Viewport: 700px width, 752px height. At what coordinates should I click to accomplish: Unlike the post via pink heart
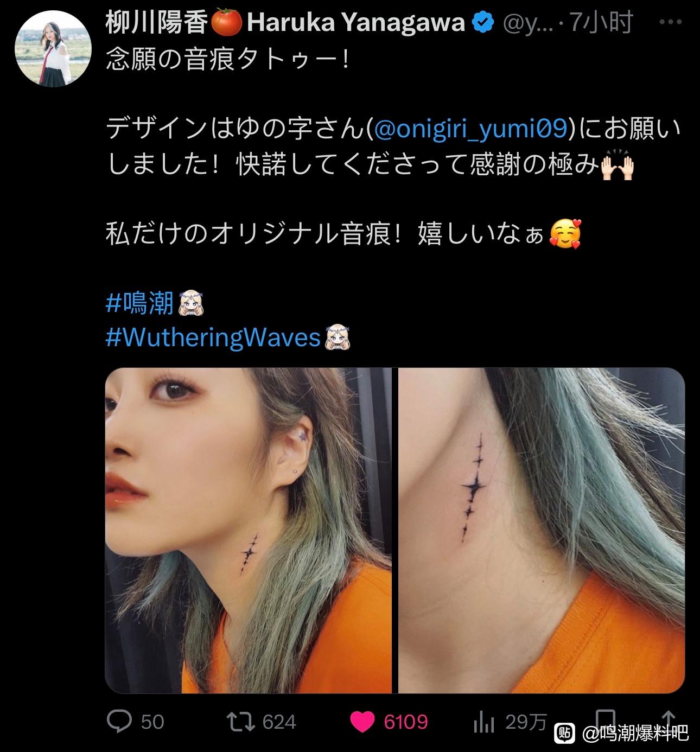(x=362, y=722)
